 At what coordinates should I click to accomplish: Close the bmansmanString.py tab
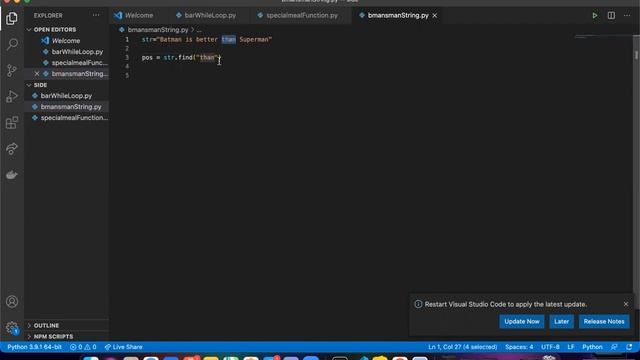click(x=435, y=16)
